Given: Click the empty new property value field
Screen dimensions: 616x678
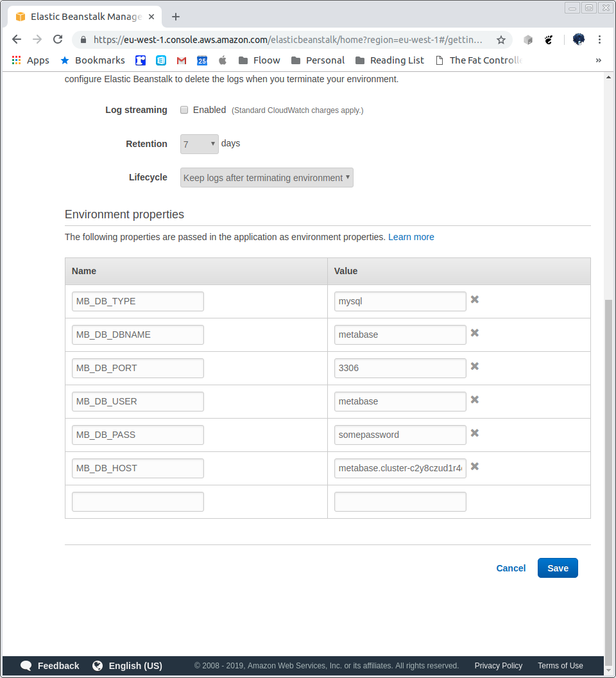Looking at the screenshot, I should click(x=400, y=501).
